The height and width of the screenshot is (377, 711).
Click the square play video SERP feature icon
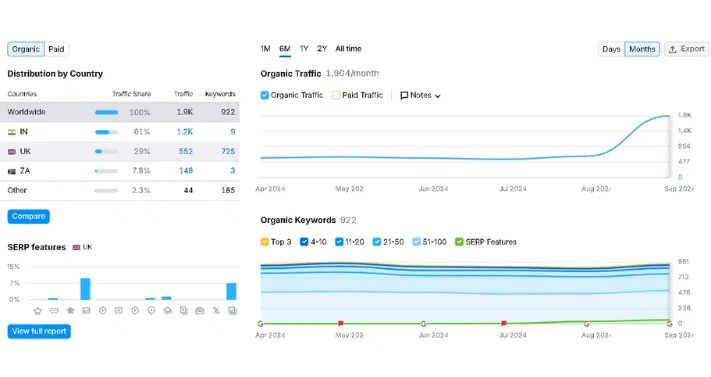[118, 311]
